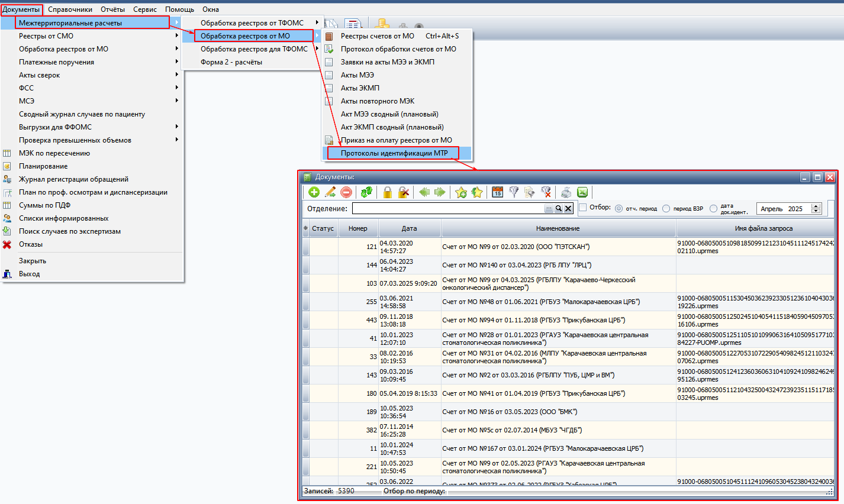Sort by the Наименование column header

(x=558, y=228)
